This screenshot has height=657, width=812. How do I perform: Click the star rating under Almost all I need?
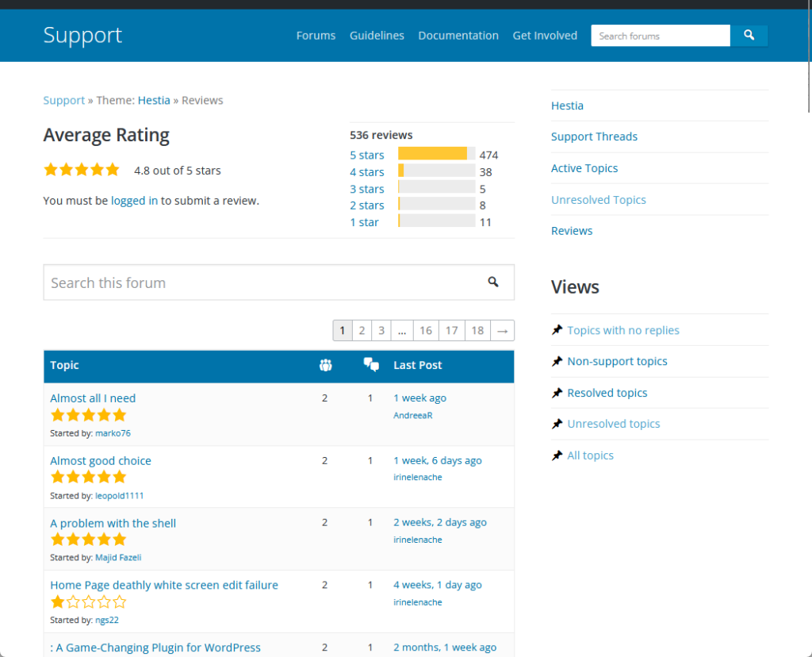coord(89,415)
